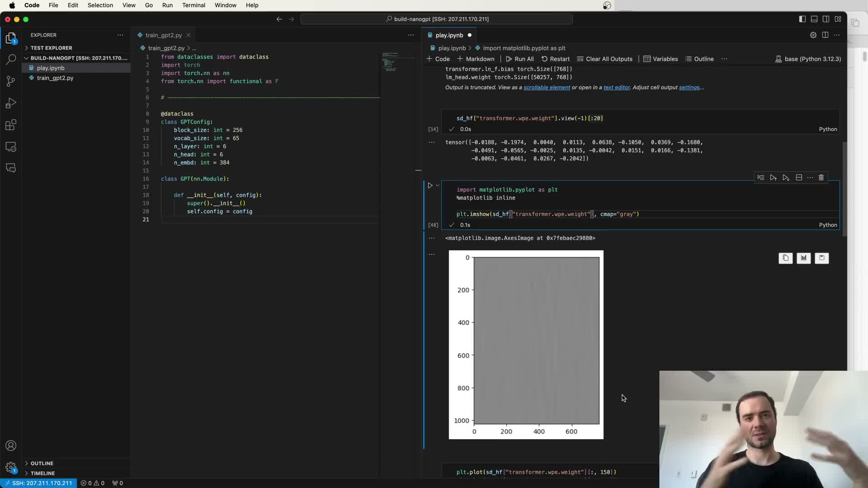Delete the matplotlib imshow cell

(x=821, y=178)
